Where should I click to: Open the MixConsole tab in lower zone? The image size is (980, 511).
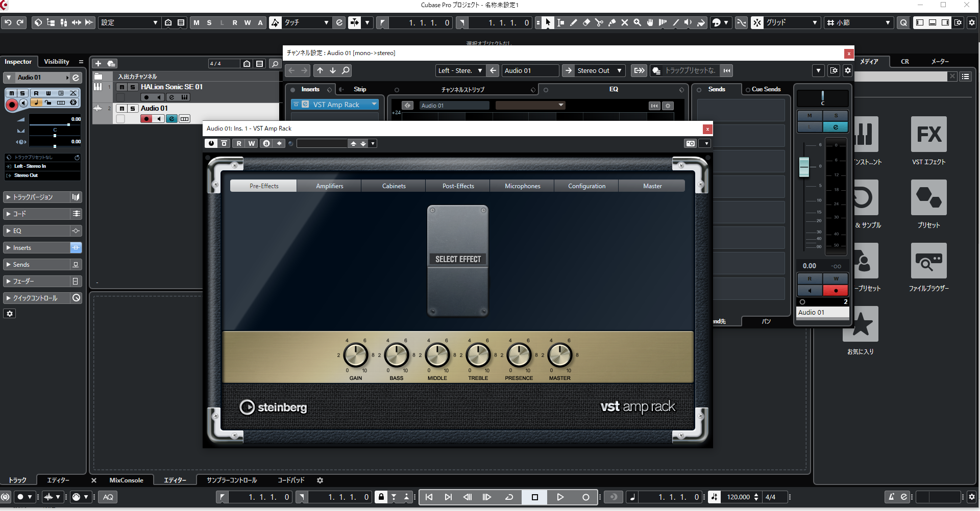[126, 480]
